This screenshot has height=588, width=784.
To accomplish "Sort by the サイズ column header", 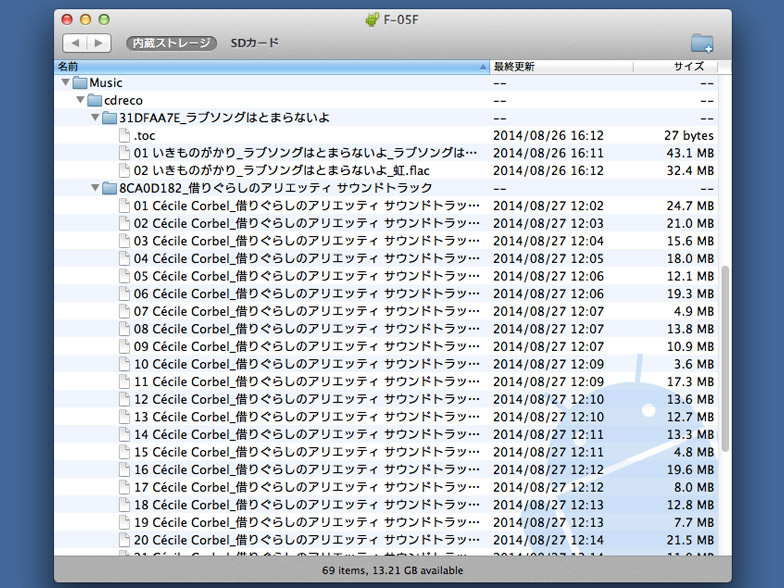I will tap(675, 66).
